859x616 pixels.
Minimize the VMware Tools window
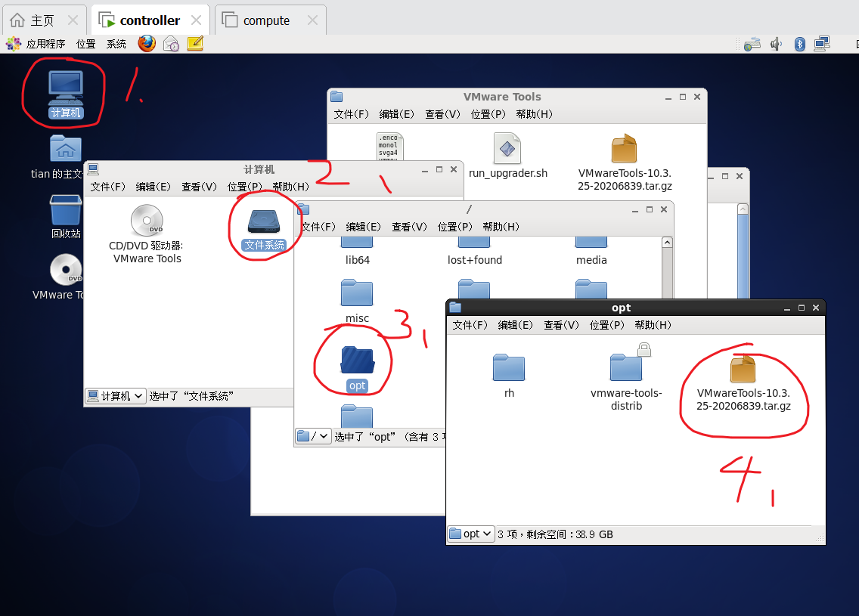(x=668, y=98)
